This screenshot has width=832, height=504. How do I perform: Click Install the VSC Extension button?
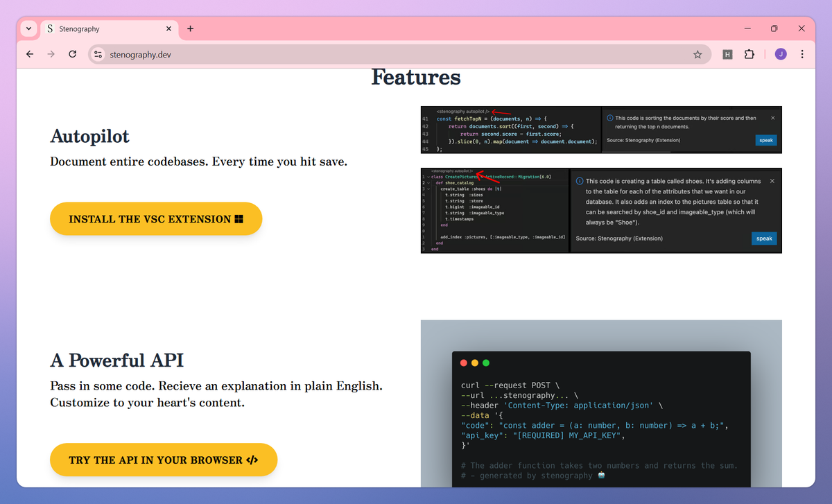[x=156, y=219]
